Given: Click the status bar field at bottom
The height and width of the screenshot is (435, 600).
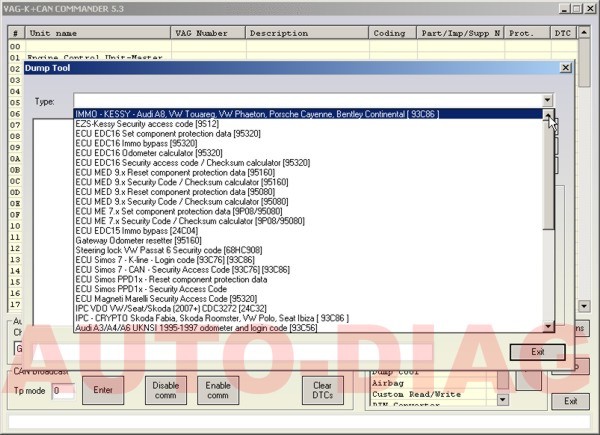Looking at the screenshot, I should (299, 422).
